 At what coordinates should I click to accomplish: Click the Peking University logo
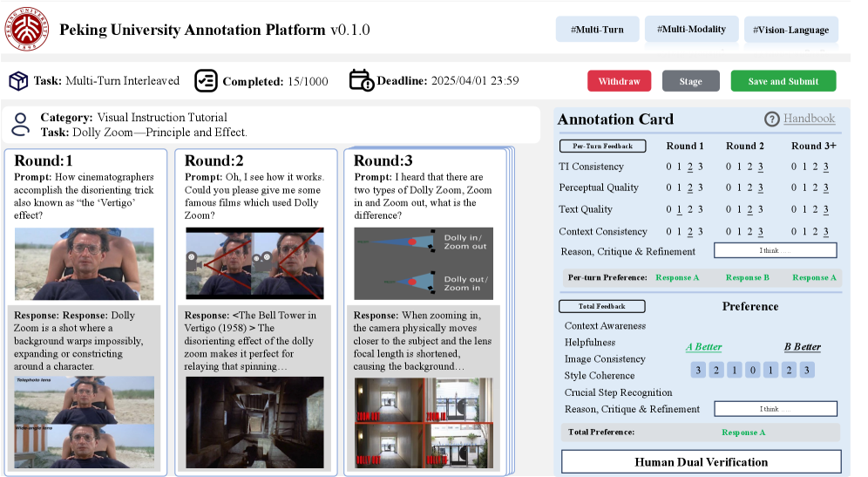point(27,30)
